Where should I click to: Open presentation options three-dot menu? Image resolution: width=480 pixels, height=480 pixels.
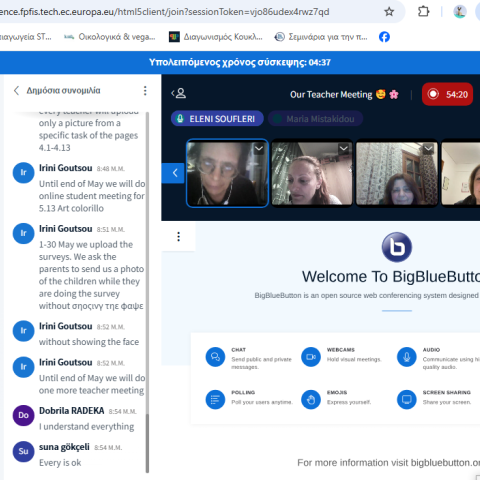click(x=179, y=237)
